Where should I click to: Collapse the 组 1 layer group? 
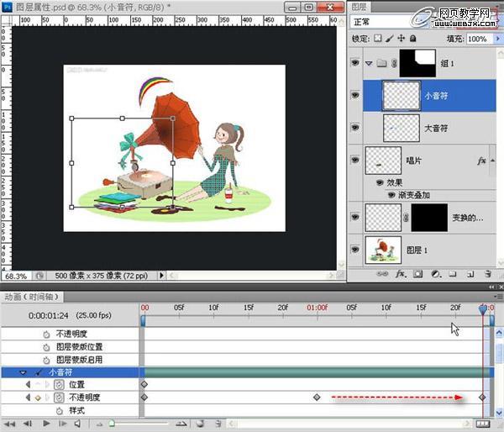coord(370,64)
